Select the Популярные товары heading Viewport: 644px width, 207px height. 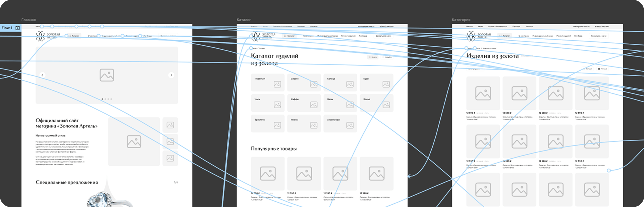(274, 149)
